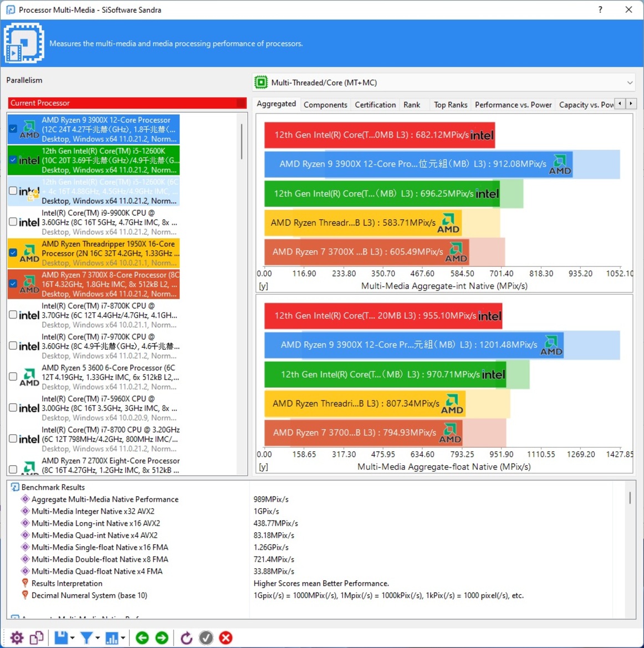Click the red 682.12MPix/s integer bar
The image size is (644, 648).
(x=379, y=135)
